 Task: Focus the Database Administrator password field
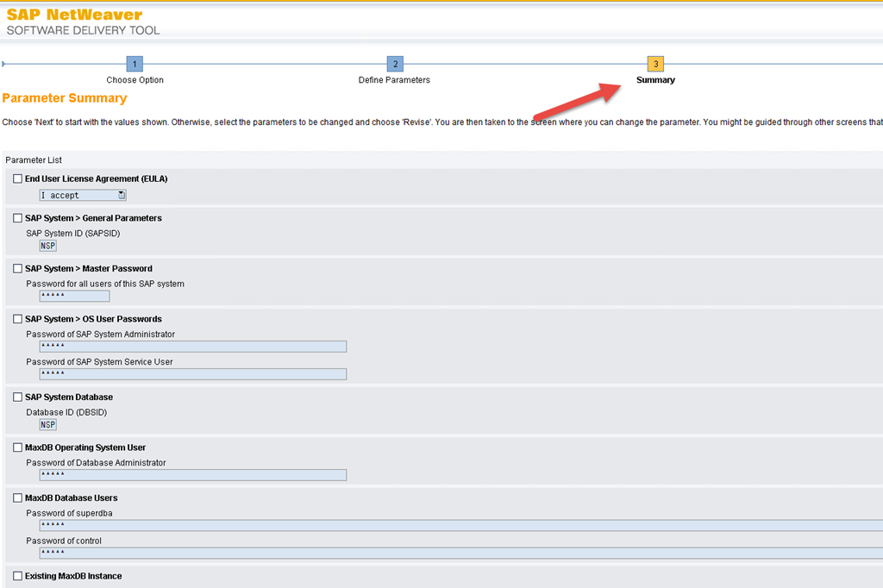(192, 475)
